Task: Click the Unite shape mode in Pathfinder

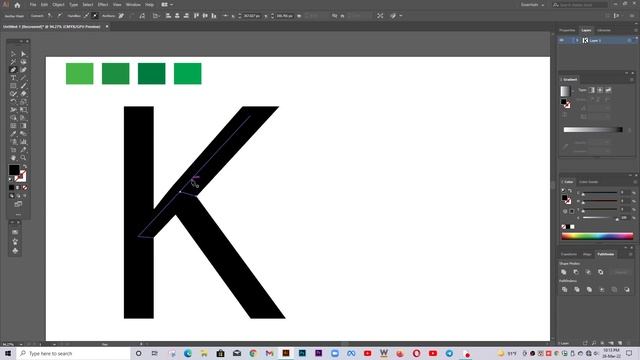Action: point(564,272)
